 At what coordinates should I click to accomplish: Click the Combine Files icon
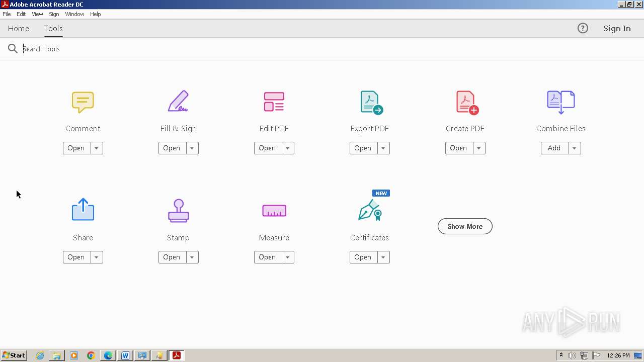coord(561,102)
